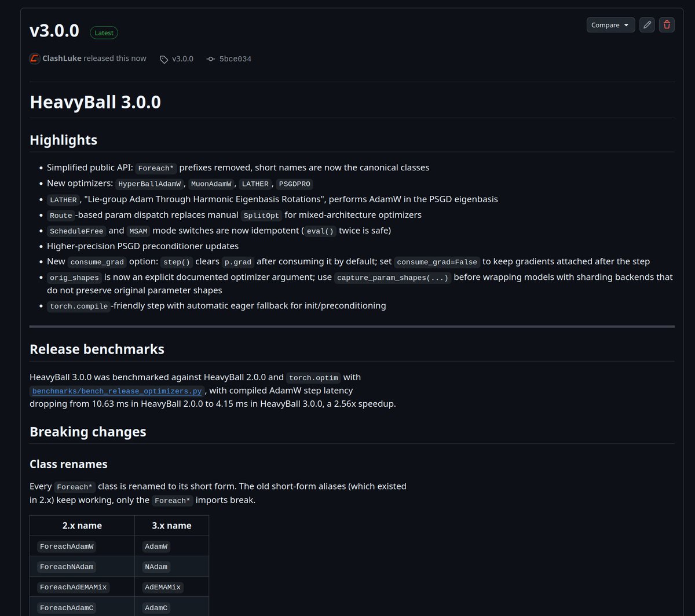
Task: Click the Release benchmarks heading
Action: coord(97,349)
